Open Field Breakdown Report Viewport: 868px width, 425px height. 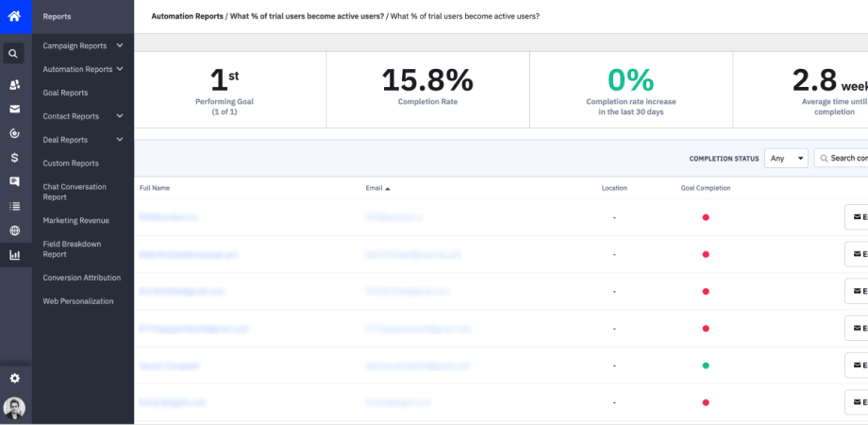(x=72, y=249)
